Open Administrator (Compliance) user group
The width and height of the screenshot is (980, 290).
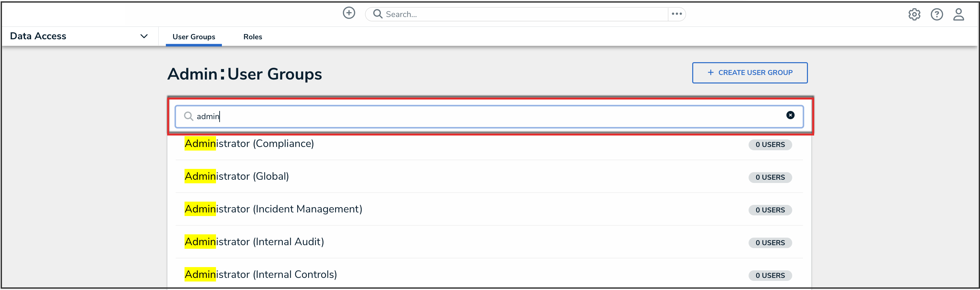pos(249,144)
